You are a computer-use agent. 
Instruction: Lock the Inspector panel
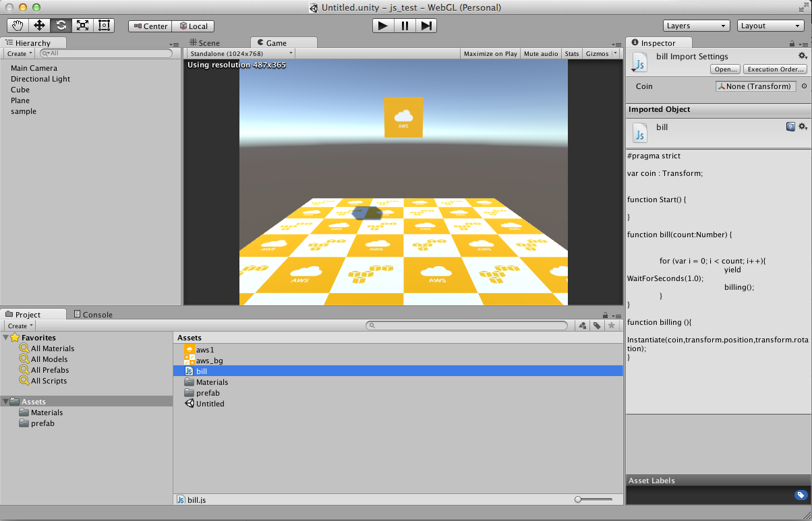[790, 42]
